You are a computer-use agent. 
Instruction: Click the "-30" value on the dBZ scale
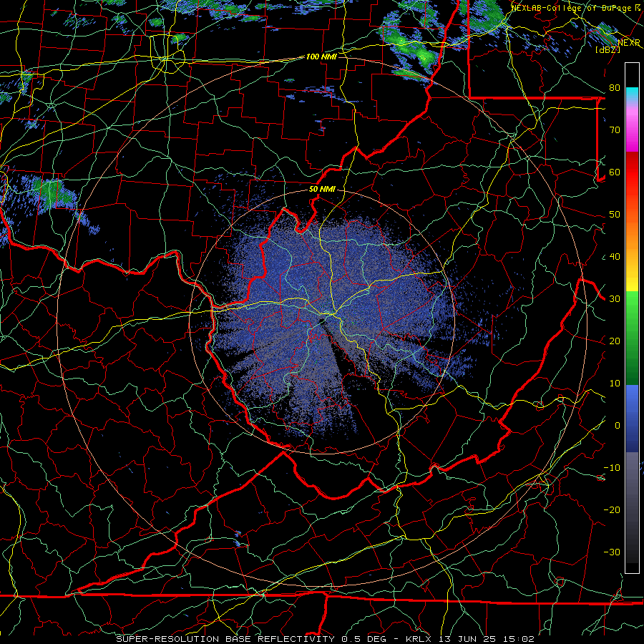[x=612, y=552]
